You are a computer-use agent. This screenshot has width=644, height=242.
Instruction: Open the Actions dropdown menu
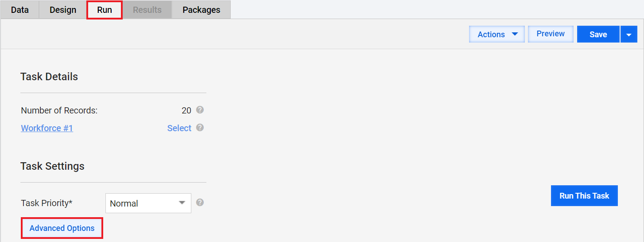pyautogui.click(x=497, y=34)
